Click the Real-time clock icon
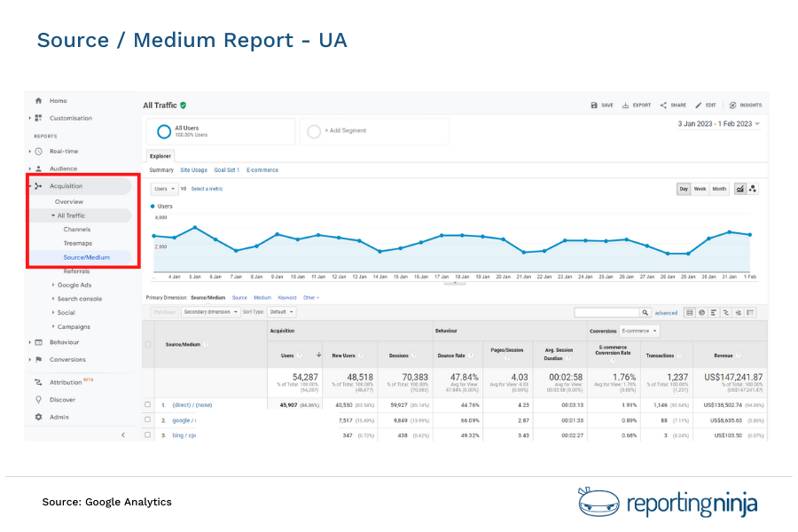The image size is (798, 532). [38, 152]
